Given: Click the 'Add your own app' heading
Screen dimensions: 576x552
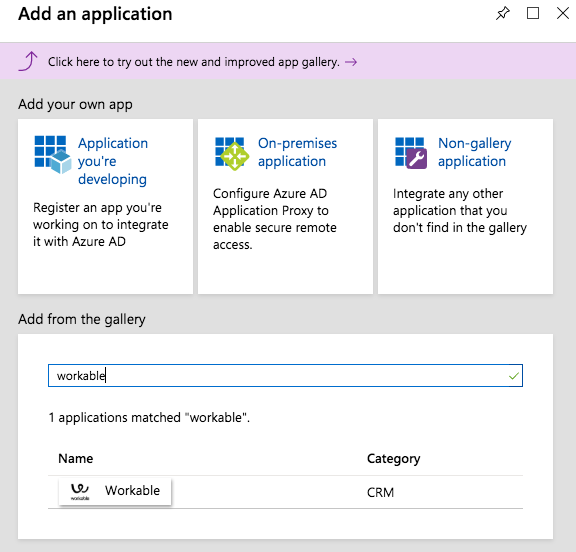Looking at the screenshot, I should [75, 104].
